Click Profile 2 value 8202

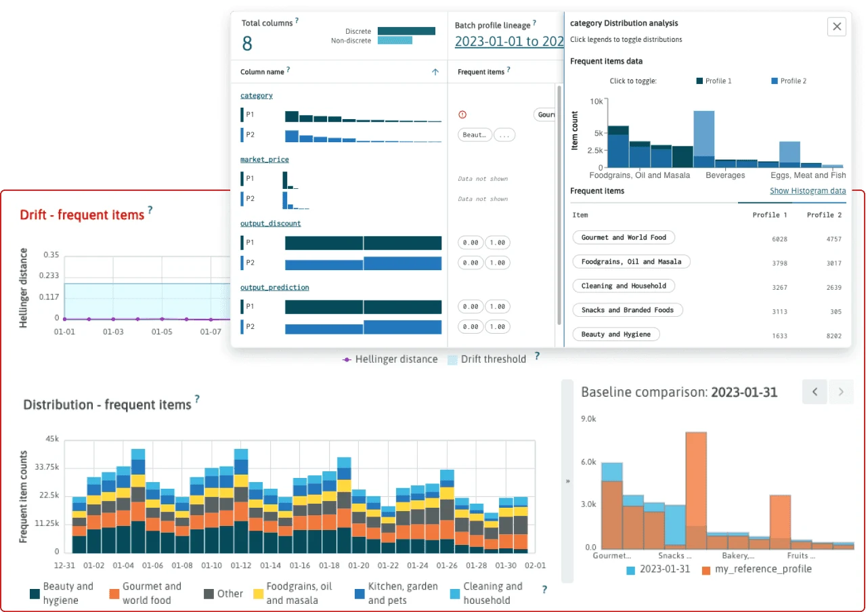coord(833,336)
